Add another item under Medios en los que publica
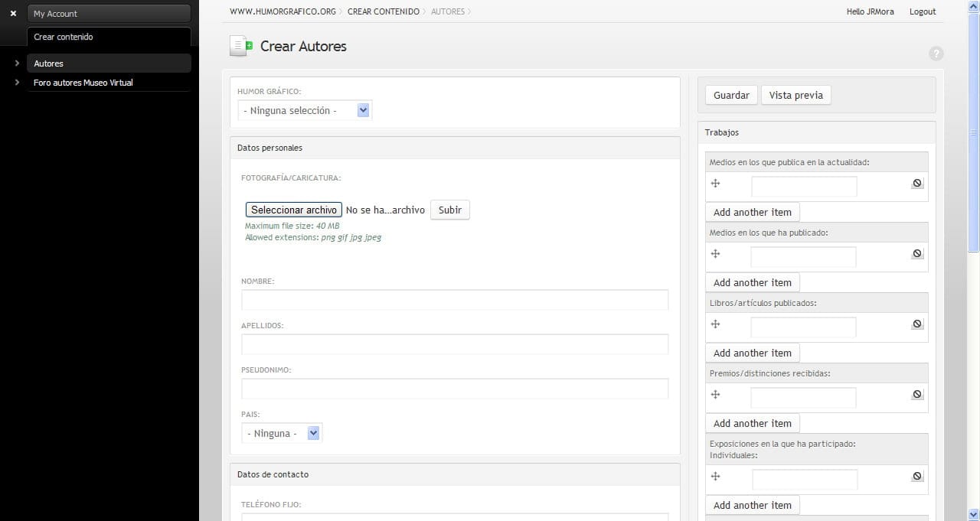 click(x=752, y=212)
